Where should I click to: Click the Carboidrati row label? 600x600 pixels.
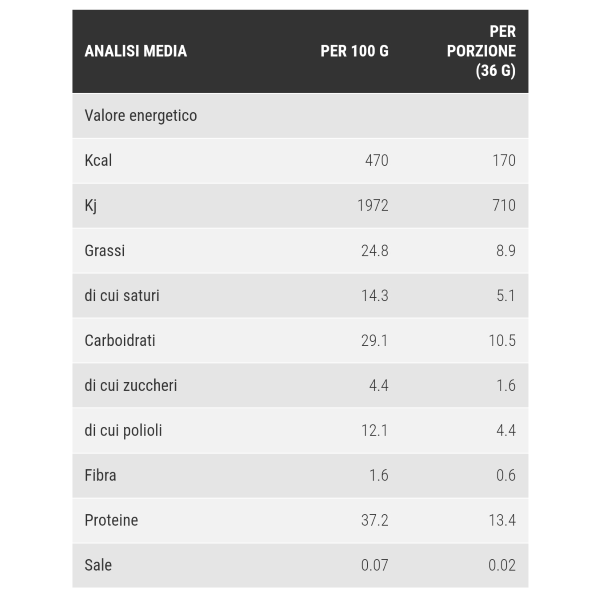pyautogui.click(x=120, y=341)
